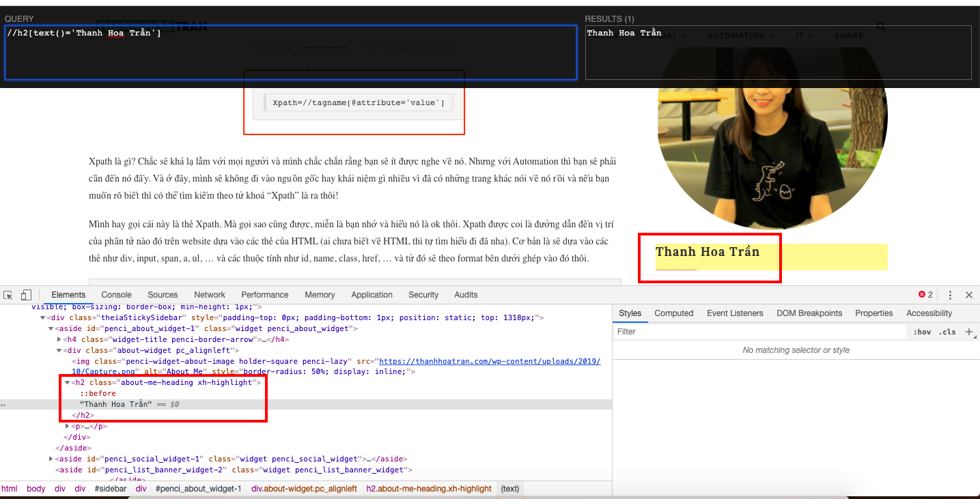This screenshot has width=980, height=499.
Task: Select body in the DOM breadcrumb
Action: [x=36, y=489]
